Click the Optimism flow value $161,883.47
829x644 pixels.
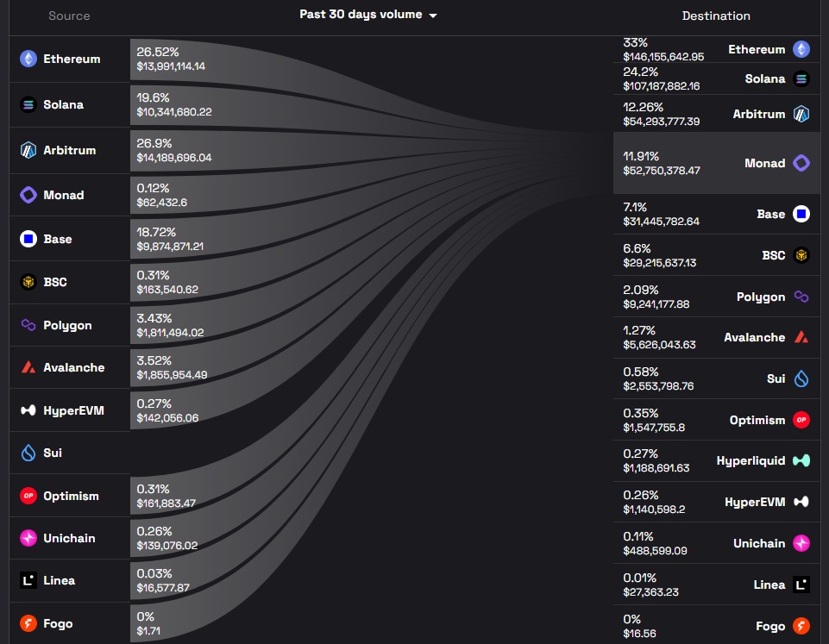point(166,503)
